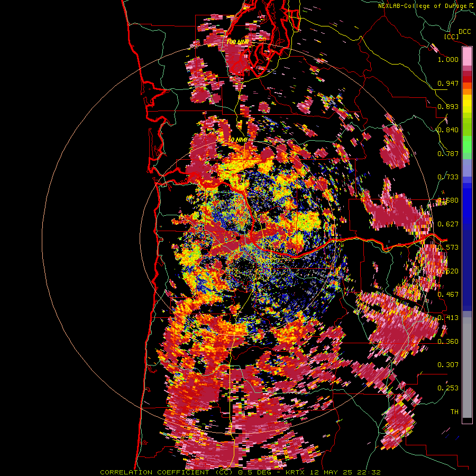The image size is (476, 476).
Task: Click the [CC] legend heading
Action: tap(452, 36)
